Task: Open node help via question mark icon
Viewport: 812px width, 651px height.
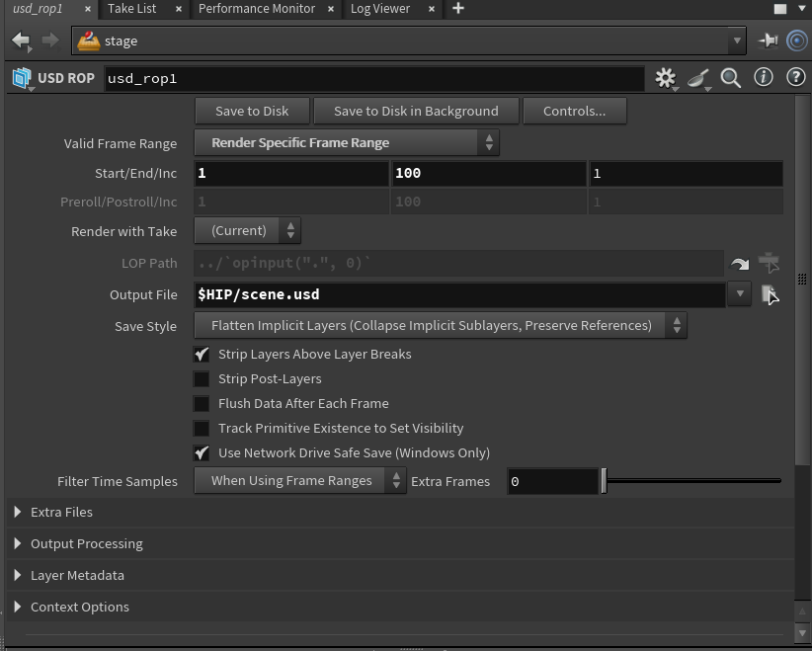Action: pyautogui.click(x=795, y=78)
